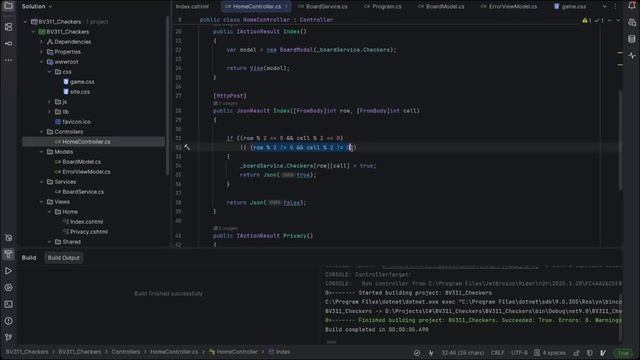
Task: Open the Structure tool window icon
Action: tap(8, 27)
